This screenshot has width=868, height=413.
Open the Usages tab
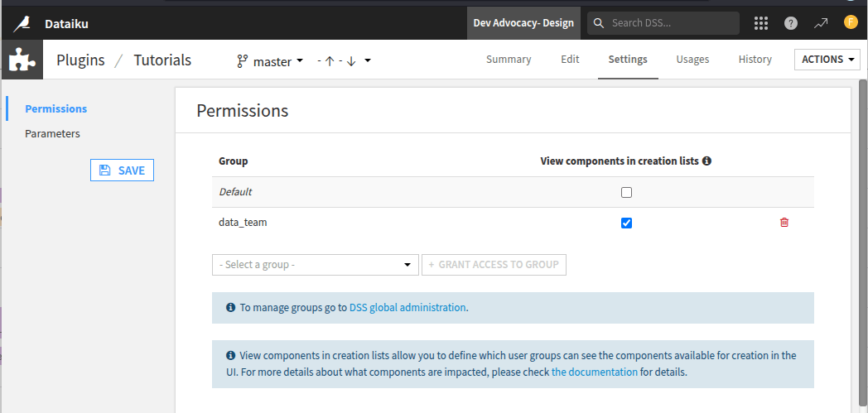tap(692, 59)
